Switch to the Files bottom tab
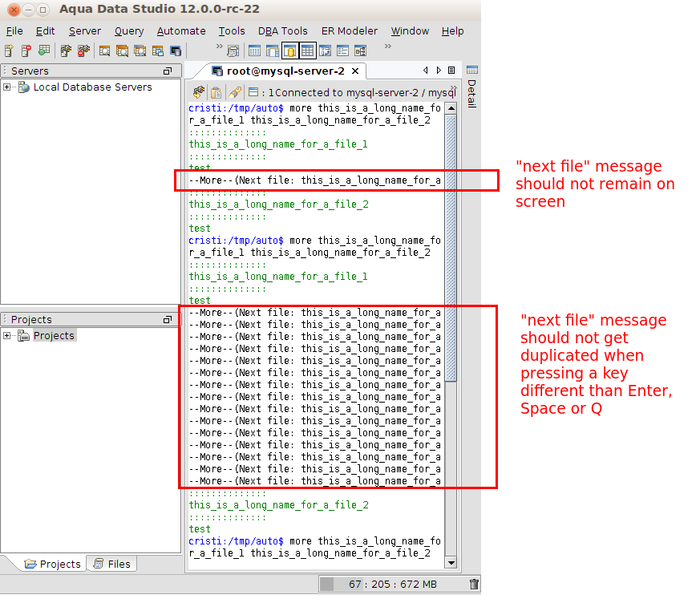Image resolution: width=700 pixels, height=603 pixels. [x=111, y=564]
